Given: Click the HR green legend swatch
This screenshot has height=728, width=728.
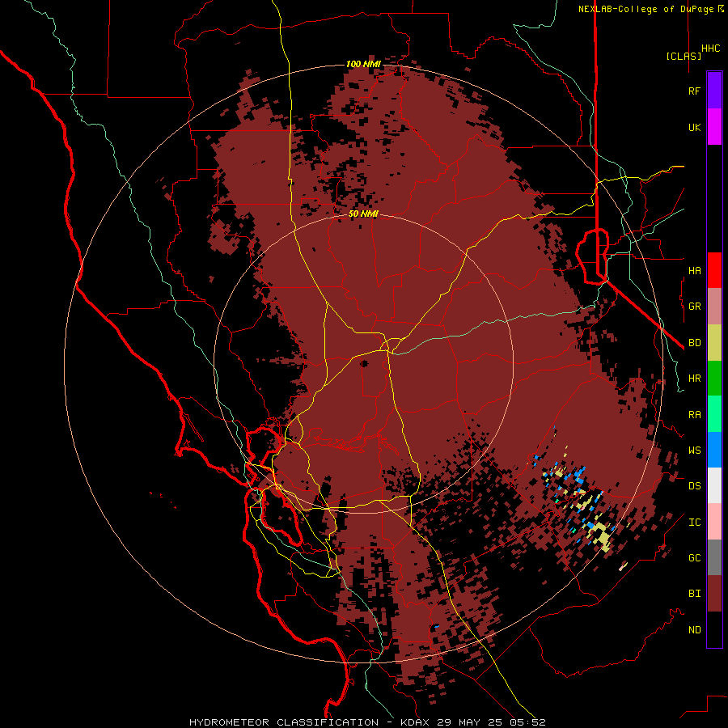Looking at the screenshot, I should pyautogui.click(x=714, y=379).
